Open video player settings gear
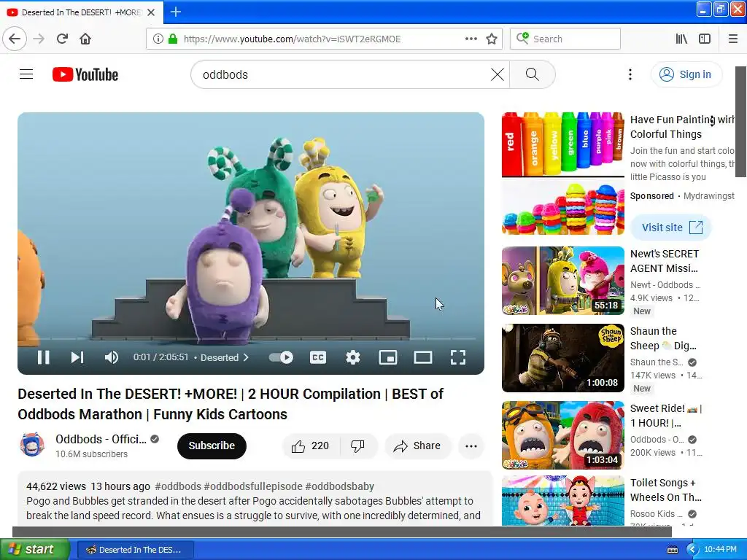This screenshot has width=747, height=560. click(x=352, y=357)
